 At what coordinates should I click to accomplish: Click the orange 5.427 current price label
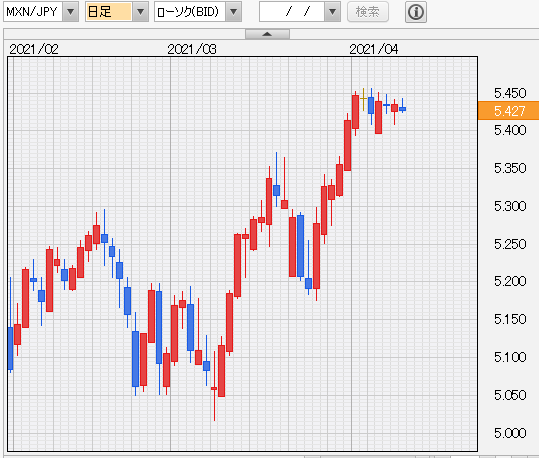tap(508, 111)
